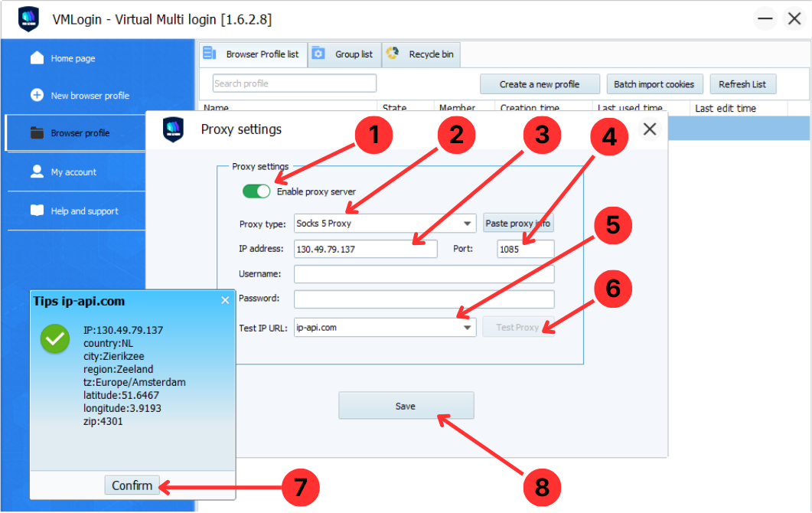The width and height of the screenshot is (812, 513).
Task: Click the State column header
Action: (x=395, y=108)
